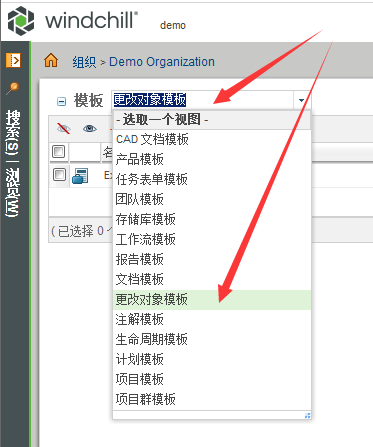Open the pinned search lamp icon
This screenshot has width=373, height=447.
pos(13,88)
